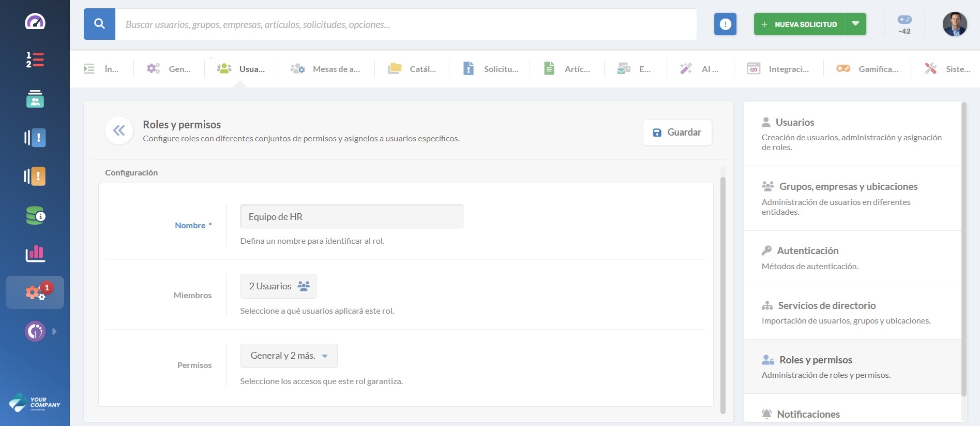The height and width of the screenshot is (426, 980).
Task: Open the 'AI ...' magic wand tab
Action: pyautogui.click(x=699, y=69)
